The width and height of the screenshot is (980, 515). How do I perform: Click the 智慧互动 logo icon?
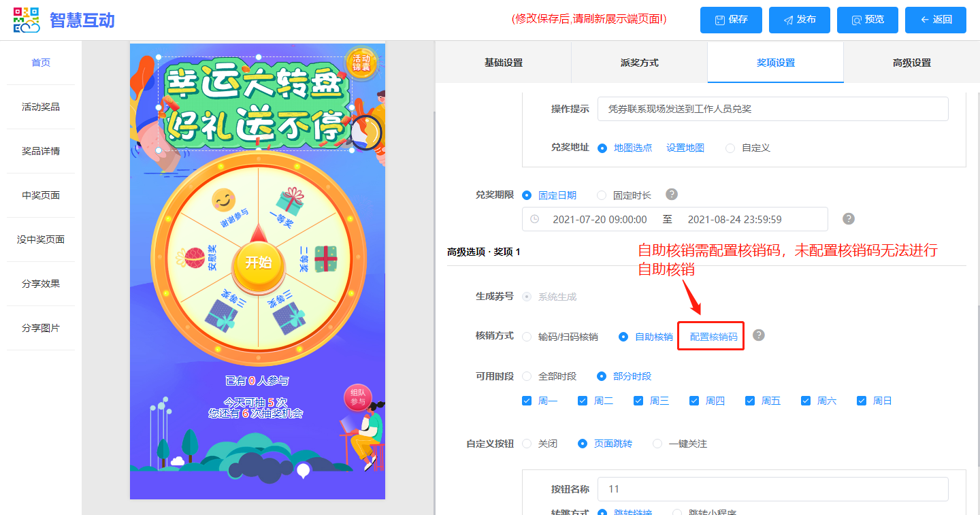pos(27,20)
